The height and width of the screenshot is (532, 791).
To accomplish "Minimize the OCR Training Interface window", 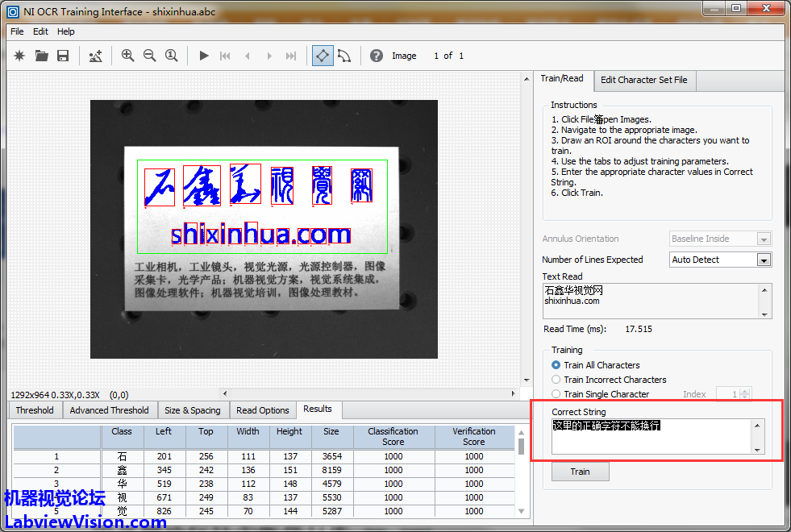I will coord(714,8).
